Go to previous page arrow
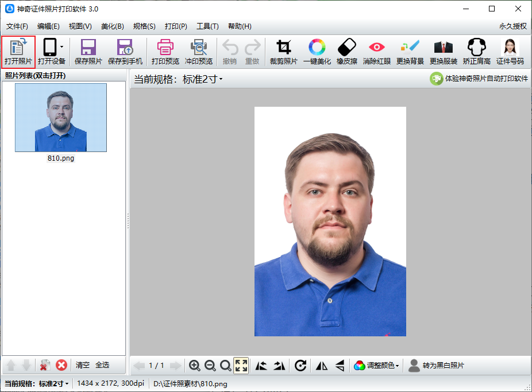This screenshot has height=392, width=532. point(139,366)
